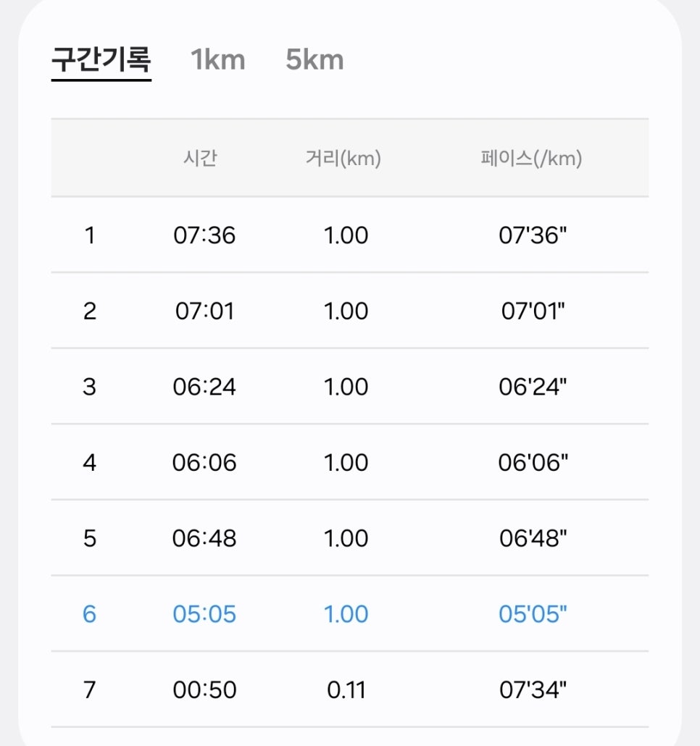700x746 pixels.
Task: Tap lap 7 time 00:50
Action: [x=204, y=690]
